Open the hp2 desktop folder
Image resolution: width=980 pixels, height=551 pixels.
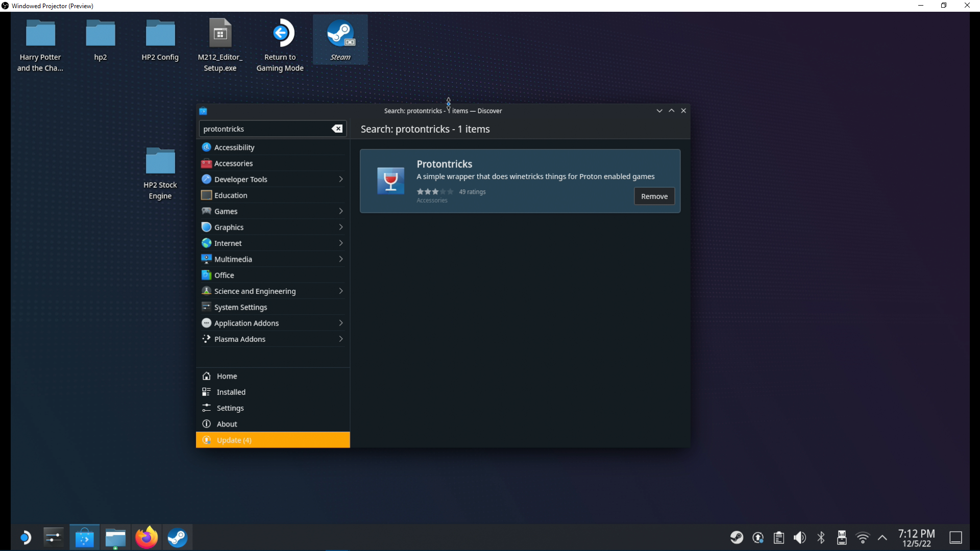pos(101,41)
